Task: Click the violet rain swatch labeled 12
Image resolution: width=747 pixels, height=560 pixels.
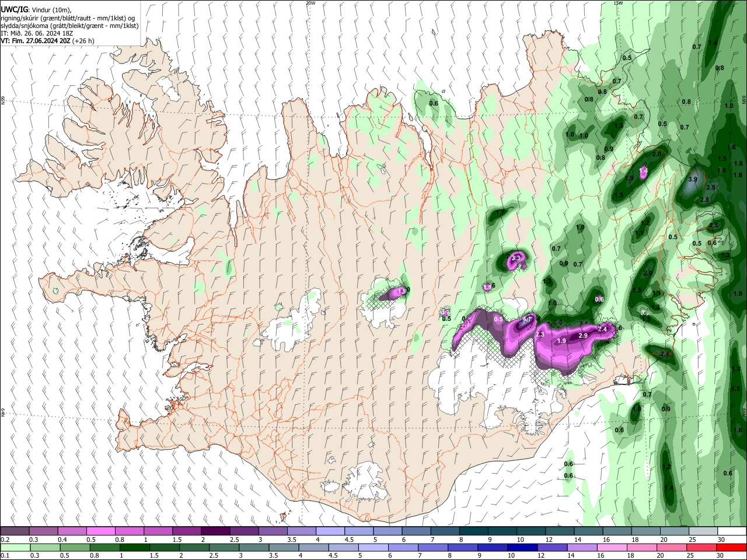Action: point(552,548)
